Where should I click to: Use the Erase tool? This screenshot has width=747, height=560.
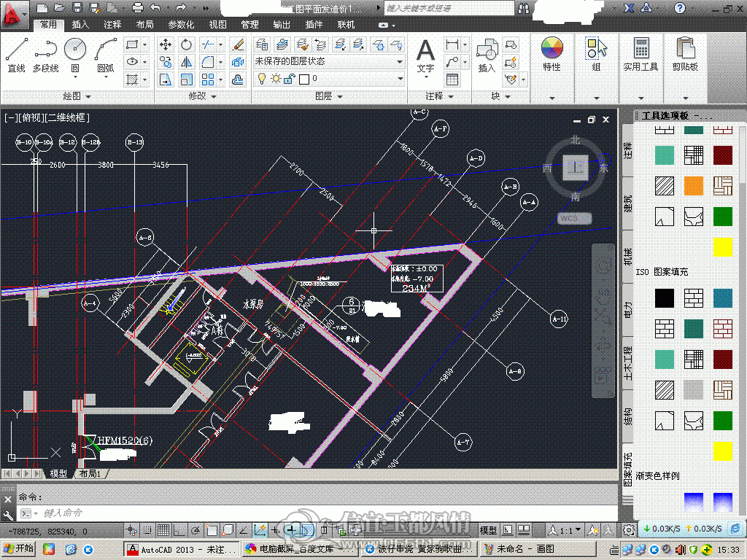point(237,44)
